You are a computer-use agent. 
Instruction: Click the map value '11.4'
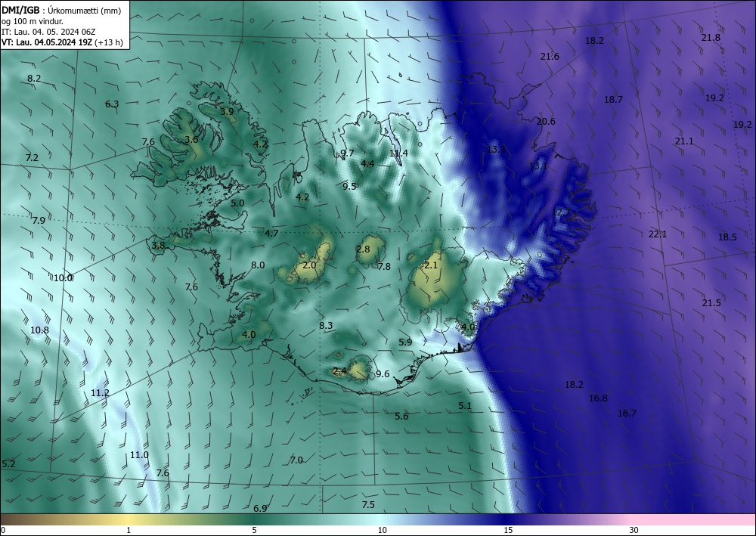pos(398,153)
